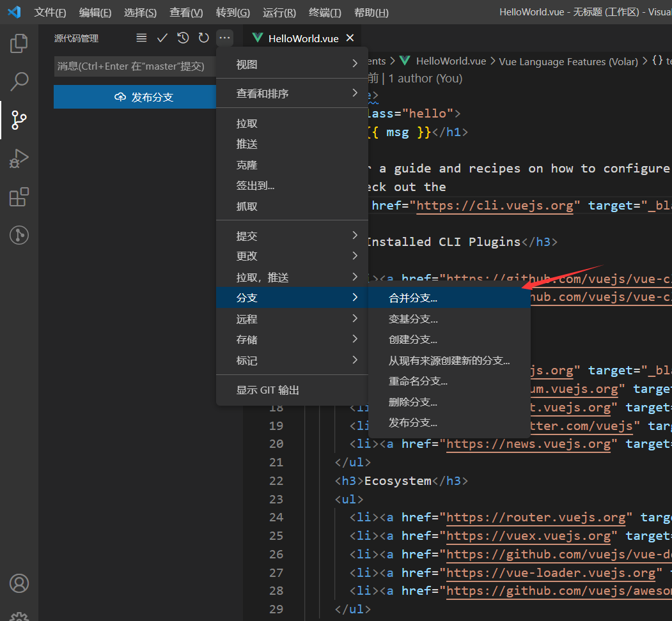Choose 删除分支... in submenu
672x621 pixels.
coord(449,402)
